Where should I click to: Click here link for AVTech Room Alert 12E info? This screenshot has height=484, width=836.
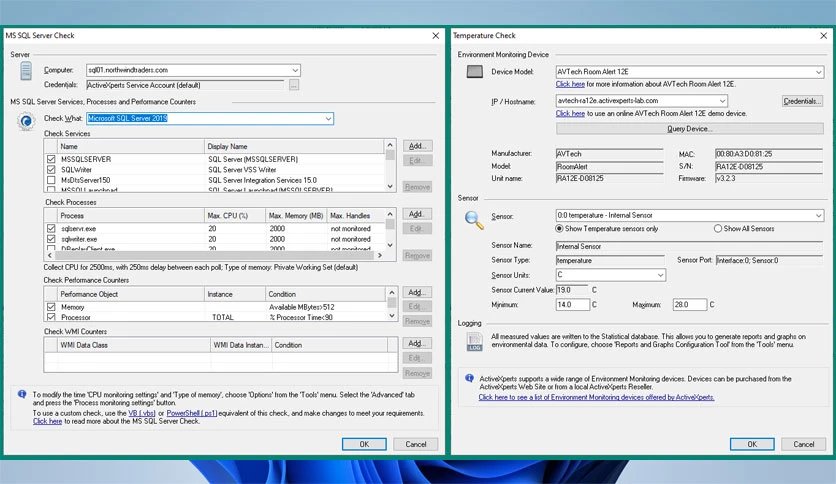pos(570,84)
